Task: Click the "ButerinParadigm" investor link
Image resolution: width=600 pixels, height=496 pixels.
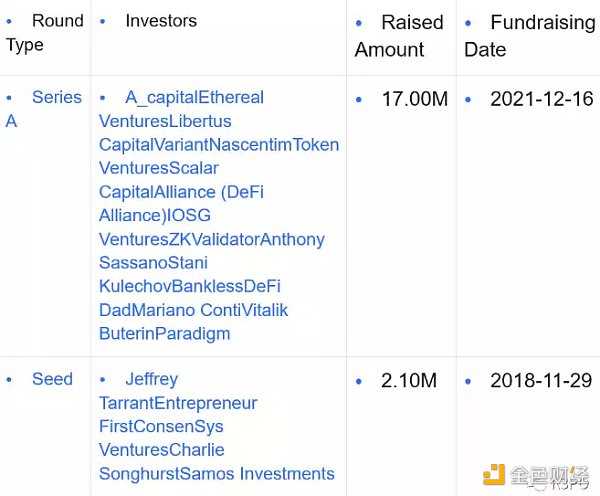Action: point(165,333)
